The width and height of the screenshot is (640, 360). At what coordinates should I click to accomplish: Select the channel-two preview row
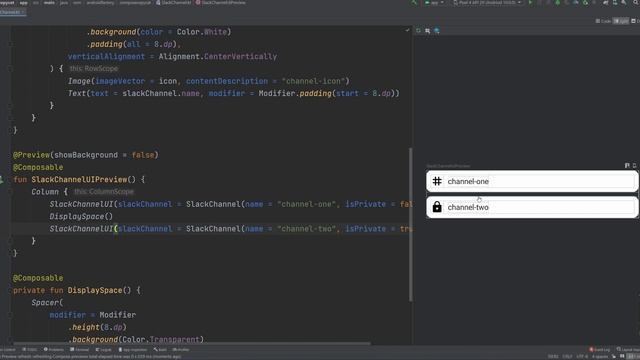pyautogui.click(x=532, y=207)
